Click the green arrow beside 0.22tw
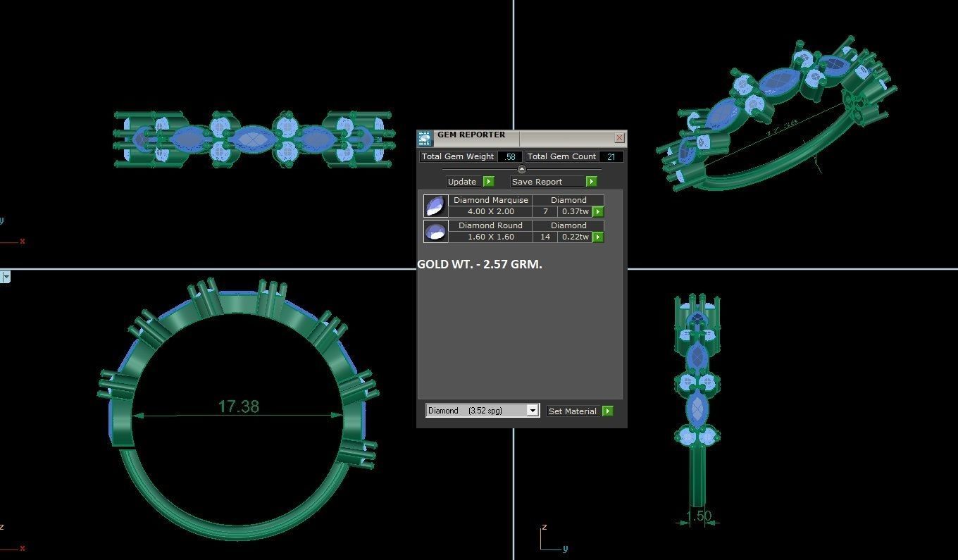 (597, 237)
